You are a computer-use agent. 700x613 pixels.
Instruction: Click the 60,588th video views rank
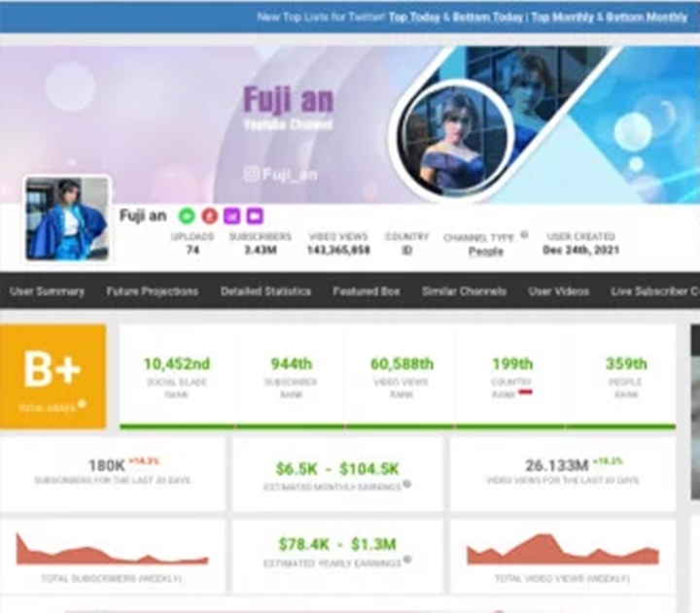point(402,364)
